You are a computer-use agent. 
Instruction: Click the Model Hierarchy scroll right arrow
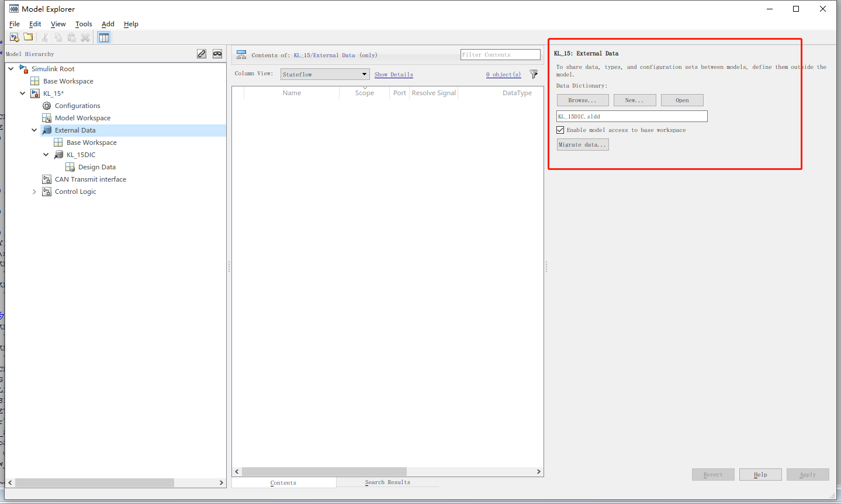[x=222, y=483]
